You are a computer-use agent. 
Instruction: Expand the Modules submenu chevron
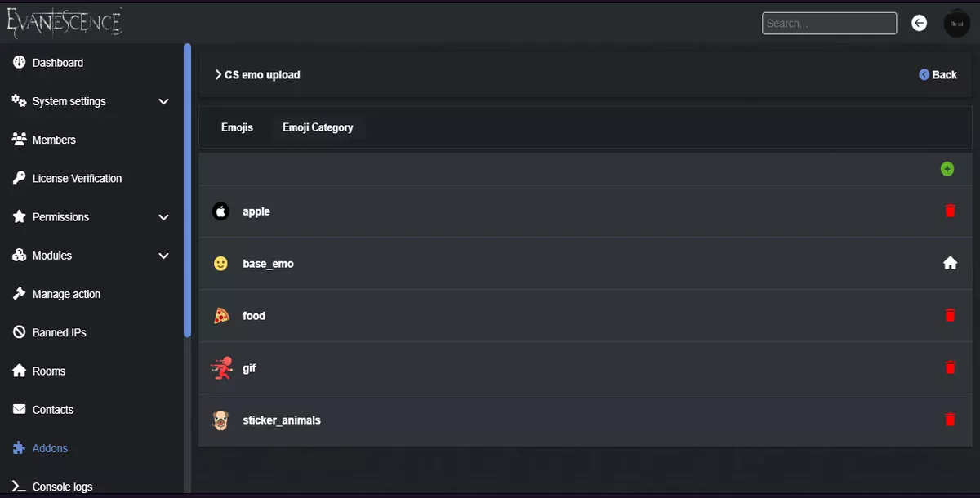pos(163,256)
